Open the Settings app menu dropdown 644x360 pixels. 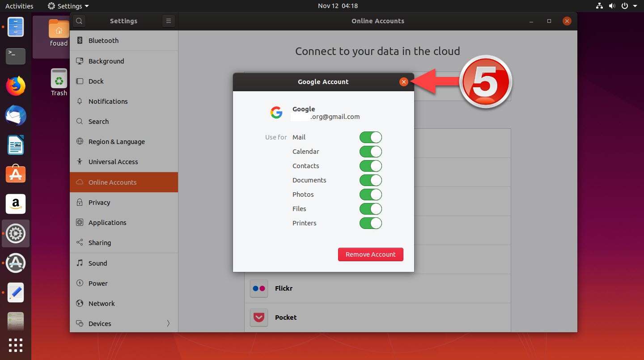point(68,6)
